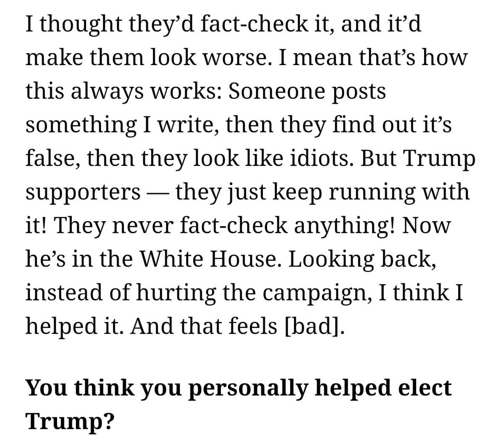Click the word "campaign"
Image resolution: width=504 pixels, height=448 pixels.
312,293
